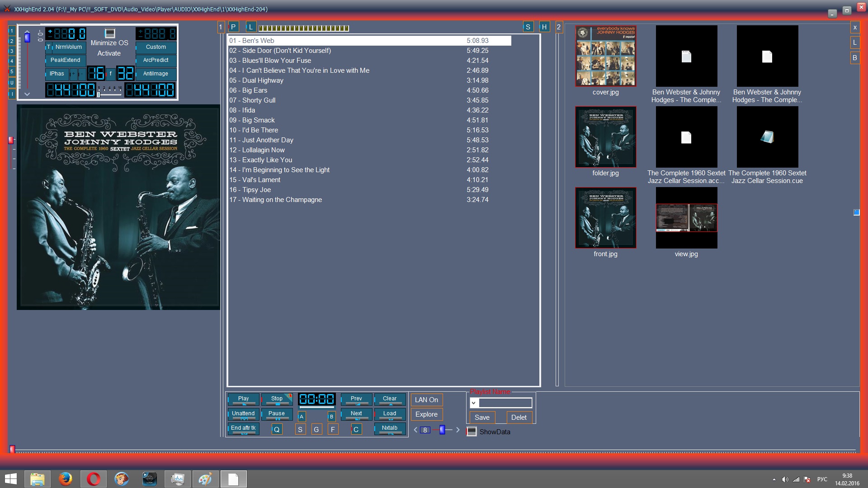Click the left arrow beside the 8 box
Viewport: 868px width, 488px height.
tap(416, 430)
